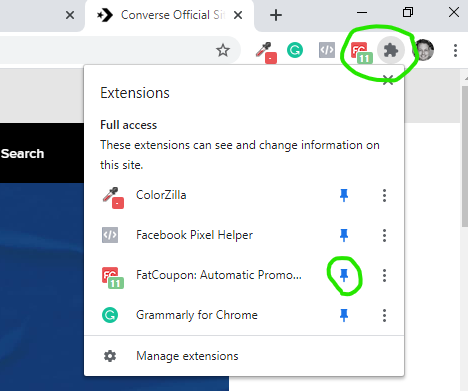Minimize the Chrome window
Image resolution: width=468 pixels, height=391 pixels.
click(x=362, y=13)
